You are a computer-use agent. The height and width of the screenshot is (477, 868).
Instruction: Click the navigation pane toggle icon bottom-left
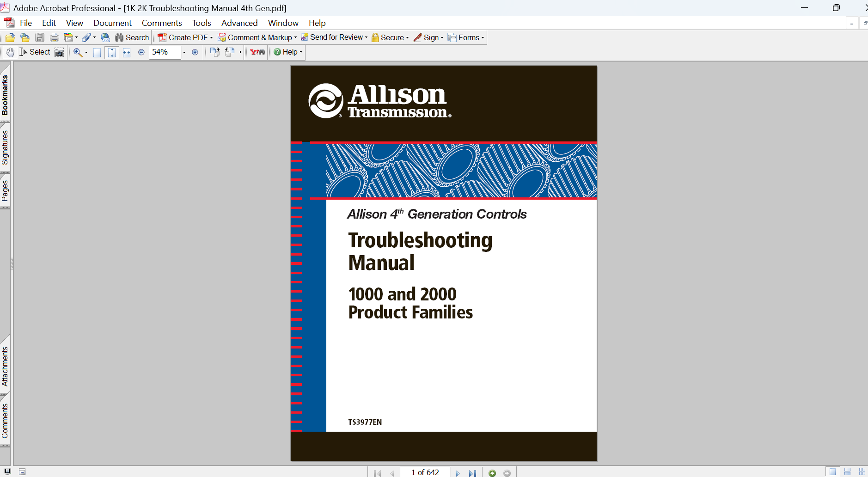[x=7, y=472]
